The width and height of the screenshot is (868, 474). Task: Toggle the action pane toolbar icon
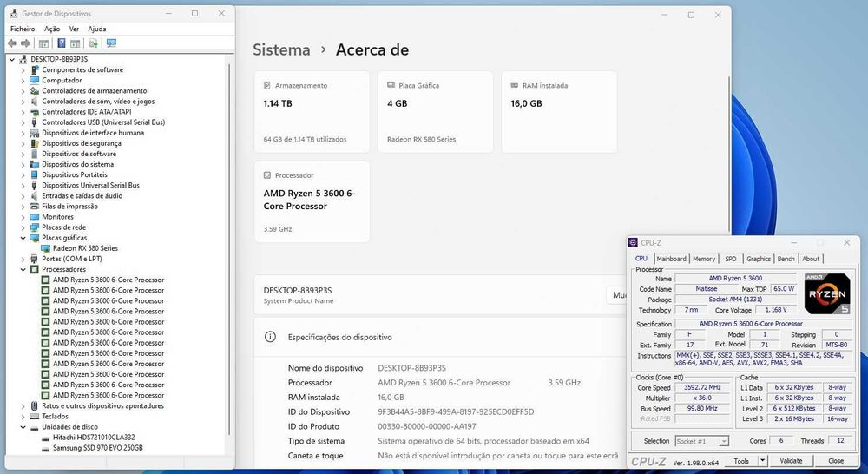(x=76, y=43)
